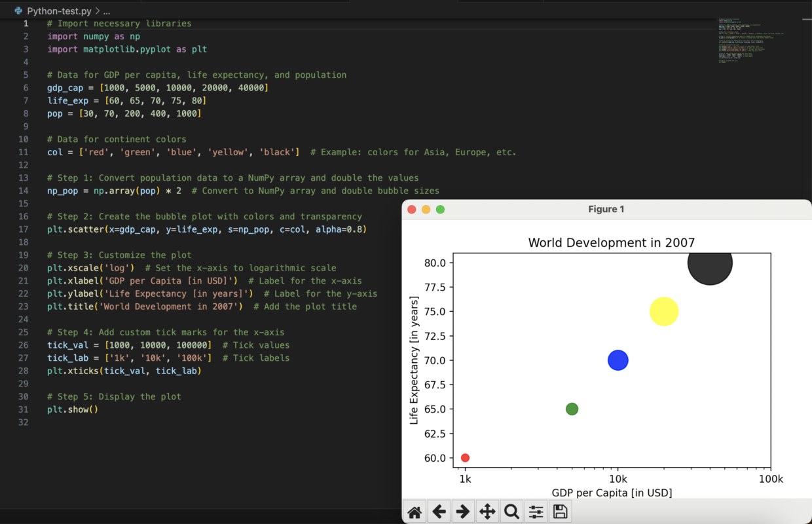Click the Back arrow in figure toolbar
Viewport: 812px width, 524px height.
point(439,512)
